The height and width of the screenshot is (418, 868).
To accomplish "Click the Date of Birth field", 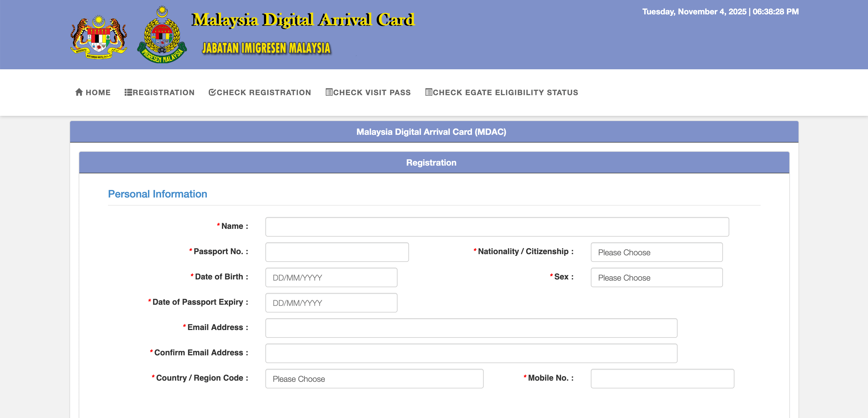I will (331, 277).
